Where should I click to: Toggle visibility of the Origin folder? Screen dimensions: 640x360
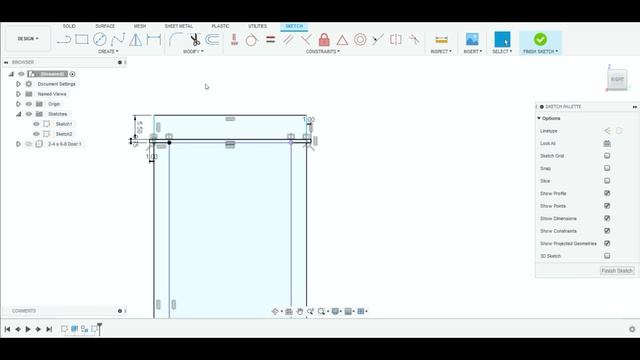click(x=29, y=104)
